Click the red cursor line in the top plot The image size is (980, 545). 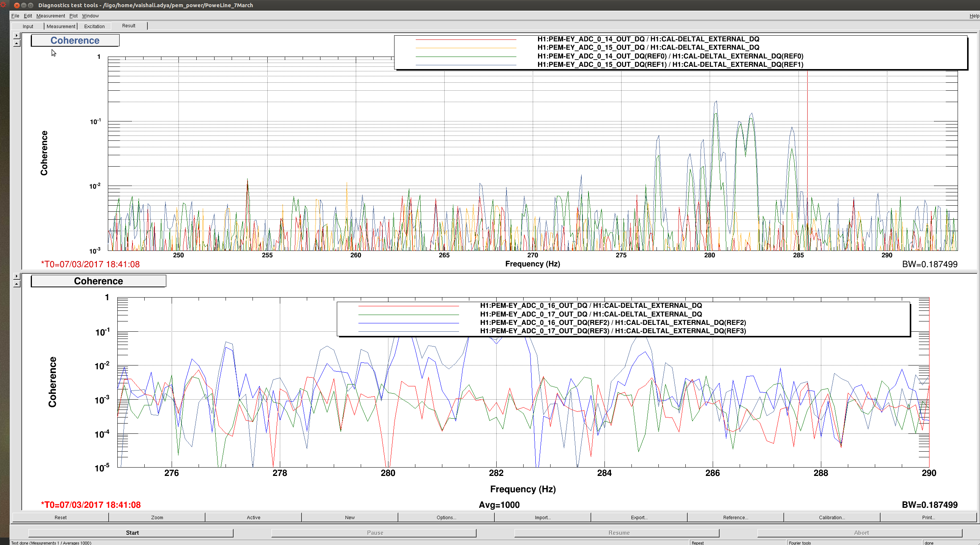click(807, 160)
